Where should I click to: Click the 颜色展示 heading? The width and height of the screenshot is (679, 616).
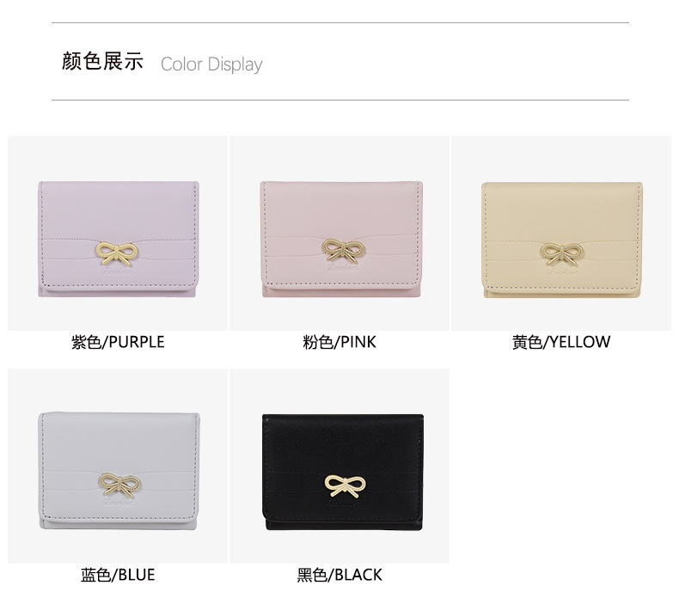point(102,61)
